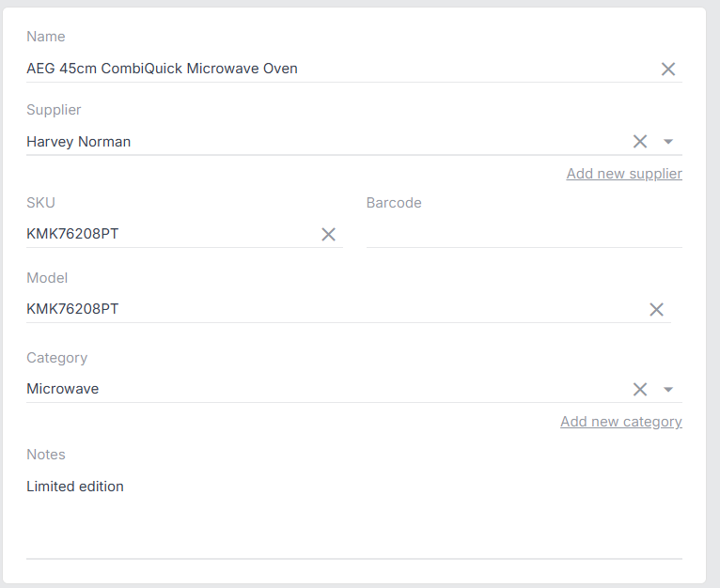Select the Microwave category combo box text

coord(63,389)
